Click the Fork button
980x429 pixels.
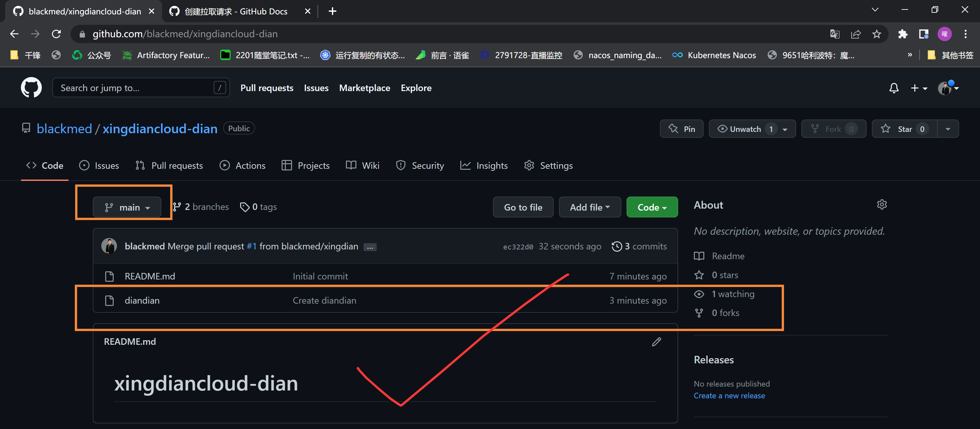[834, 129]
